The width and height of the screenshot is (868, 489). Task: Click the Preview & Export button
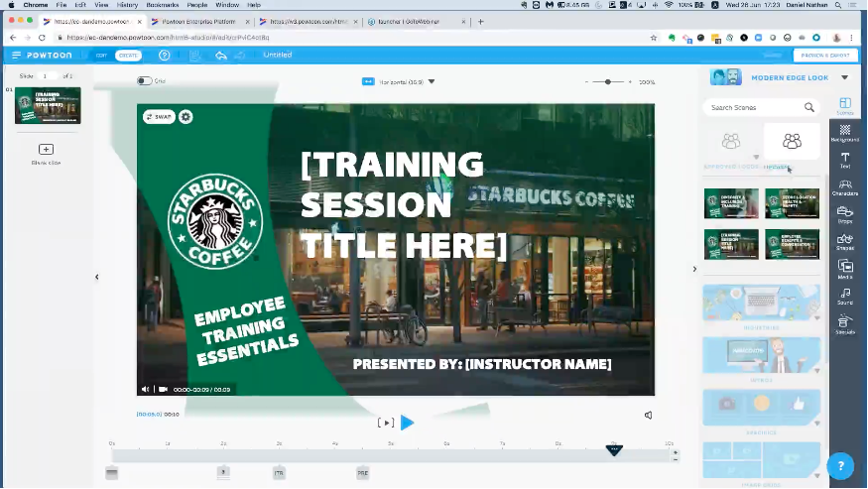pyautogui.click(x=823, y=56)
